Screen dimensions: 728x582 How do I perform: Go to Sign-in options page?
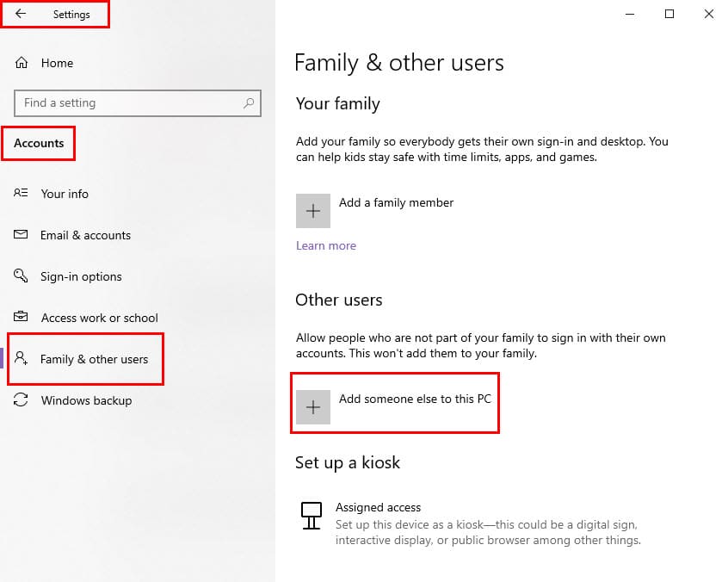(81, 277)
